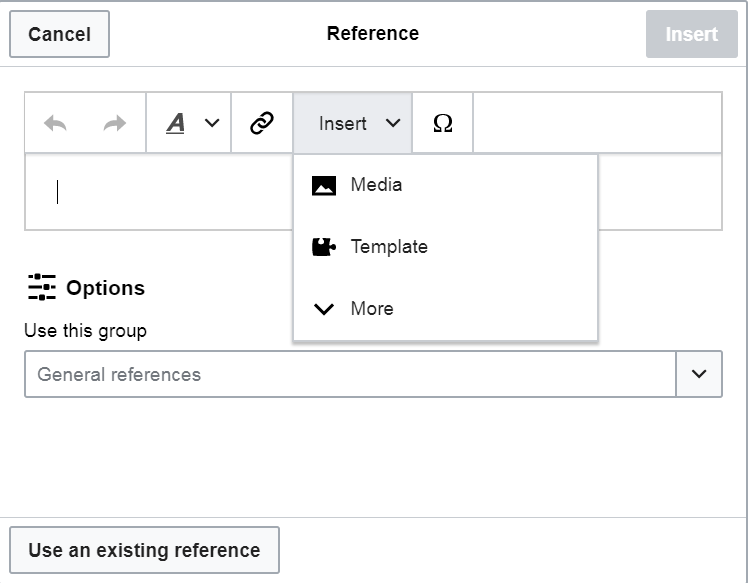
Task: Click the chain link icon
Action: 262,123
